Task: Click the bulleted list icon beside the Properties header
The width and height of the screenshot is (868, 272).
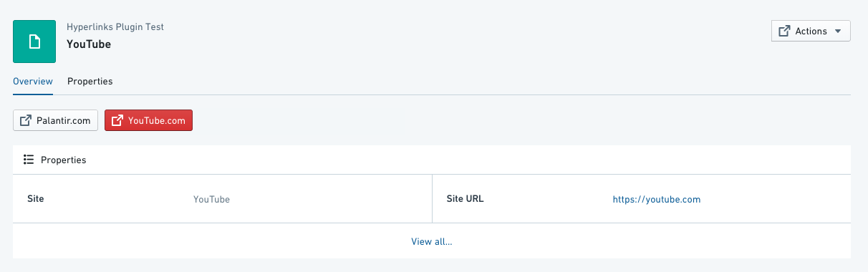Action: click(29, 160)
